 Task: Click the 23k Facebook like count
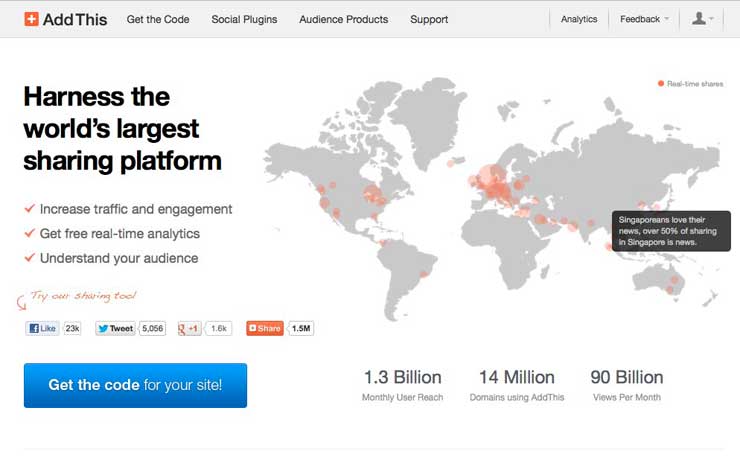coord(72,328)
